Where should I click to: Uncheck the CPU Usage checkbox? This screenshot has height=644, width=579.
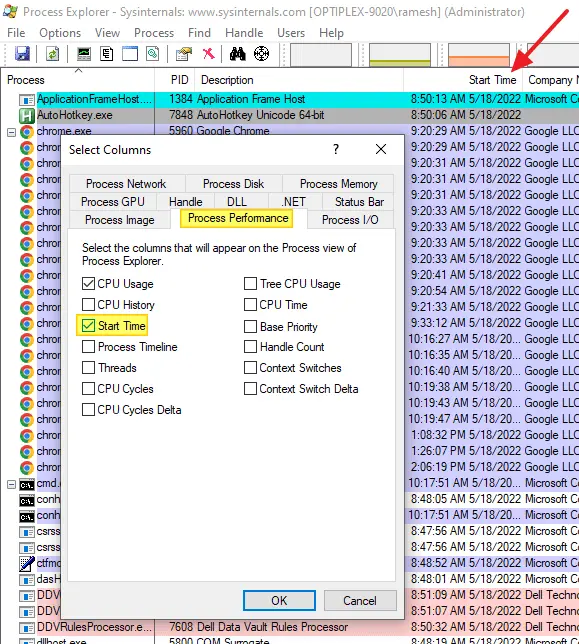coord(88,283)
